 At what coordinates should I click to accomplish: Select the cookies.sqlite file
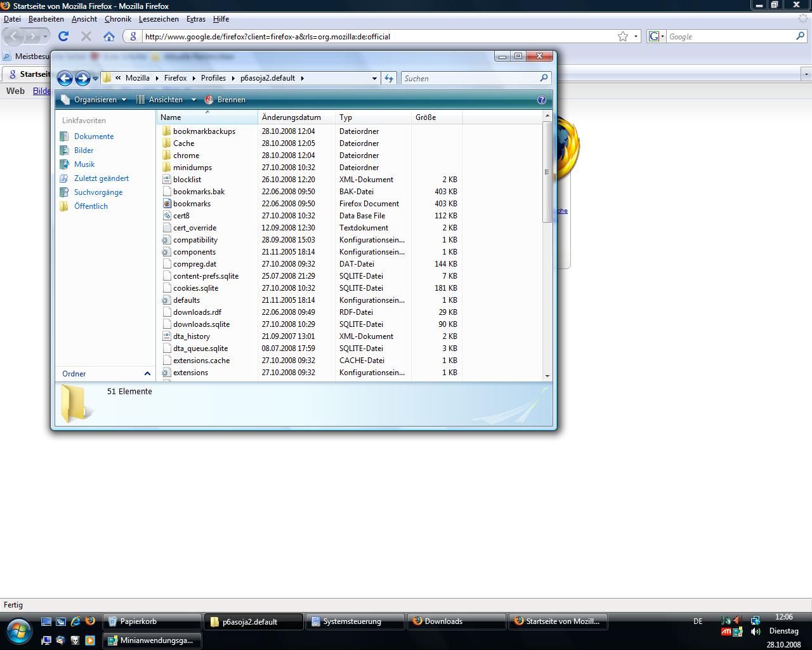point(195,288)
